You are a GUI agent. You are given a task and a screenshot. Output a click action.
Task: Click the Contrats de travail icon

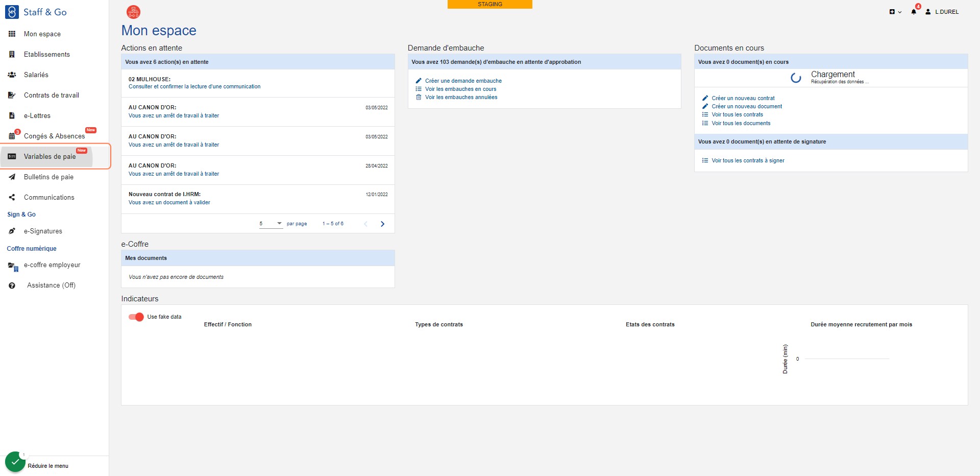(x=12, y=95)
